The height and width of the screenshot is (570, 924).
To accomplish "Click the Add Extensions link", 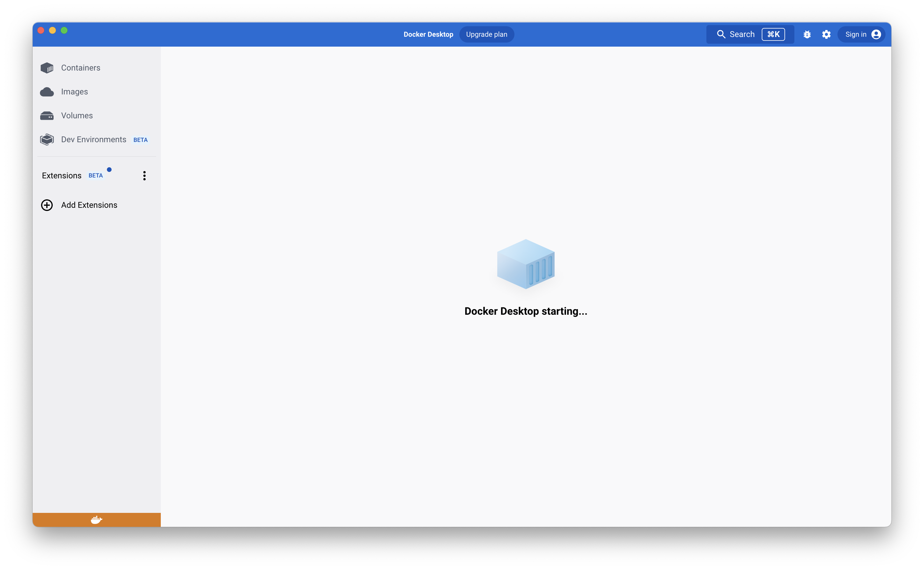I will [89, 205].
